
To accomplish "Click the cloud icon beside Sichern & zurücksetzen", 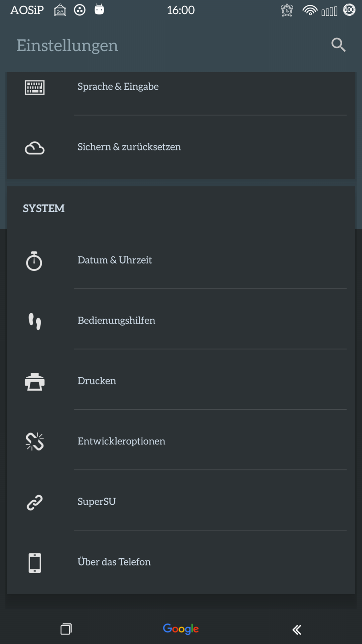I will coord(35,148).
